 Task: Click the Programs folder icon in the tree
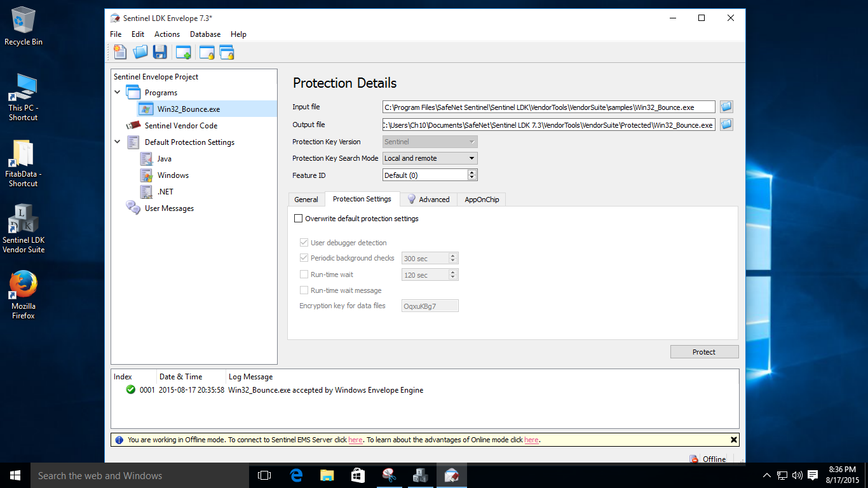133,92
